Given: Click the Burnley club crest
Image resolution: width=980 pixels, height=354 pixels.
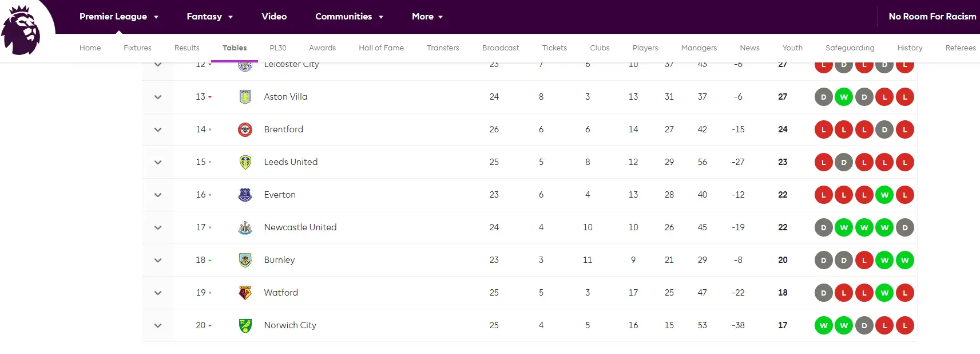Looking at the screenshot, I should [245, 260].
